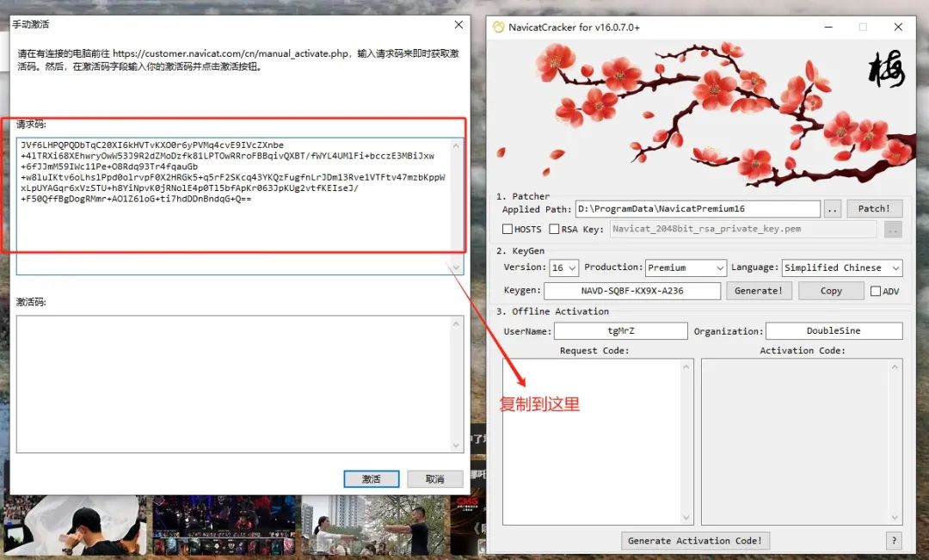Click the disabled RSA key browse '..' button

click(x=893, y=229)
